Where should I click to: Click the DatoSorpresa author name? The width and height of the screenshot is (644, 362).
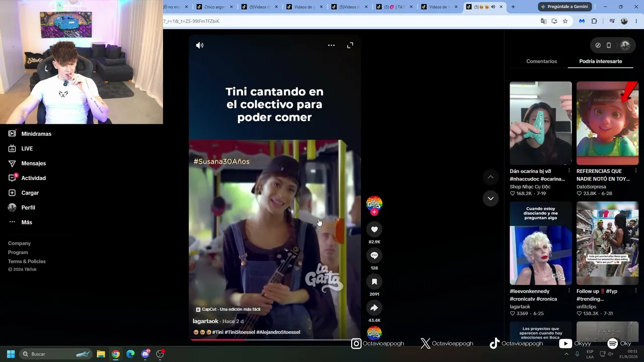tap(591, 187)
